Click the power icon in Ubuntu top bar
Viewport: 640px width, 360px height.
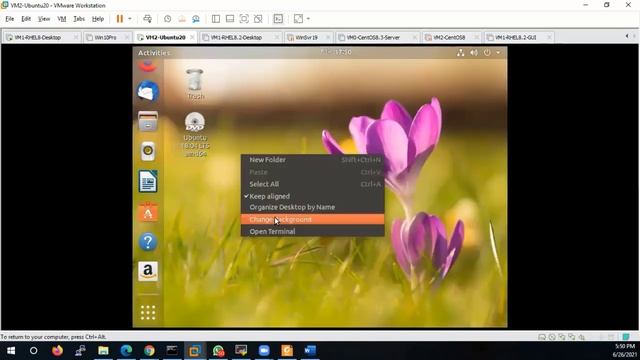[x=487, y=53]
